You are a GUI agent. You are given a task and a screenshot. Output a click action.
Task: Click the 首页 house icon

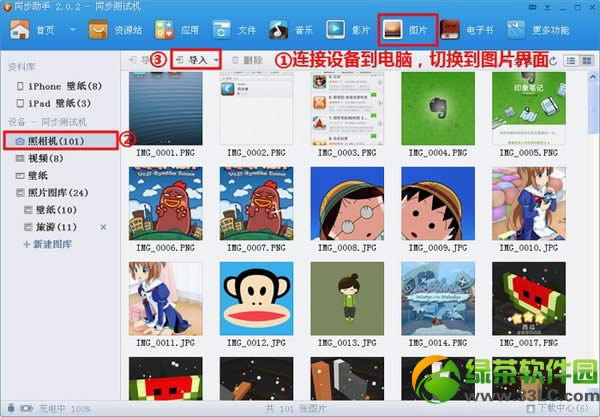coord(20,30)
